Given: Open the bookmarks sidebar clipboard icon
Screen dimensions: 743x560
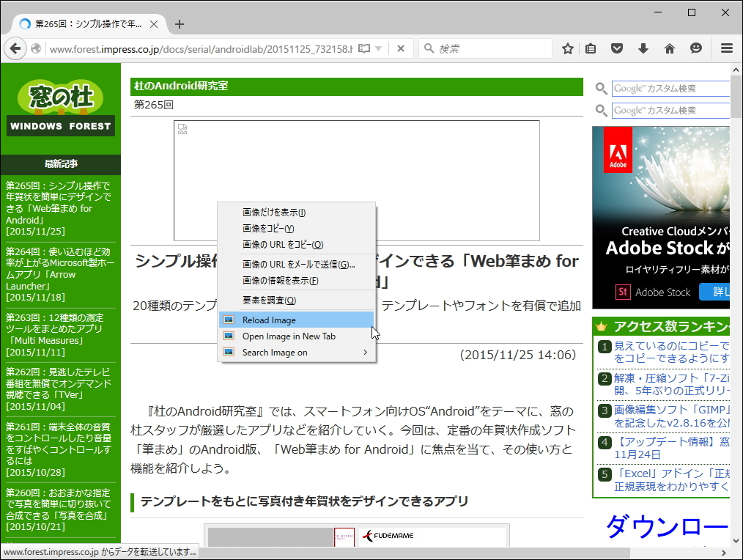Looking at the screenshot, I should click(x=591, y=48).
